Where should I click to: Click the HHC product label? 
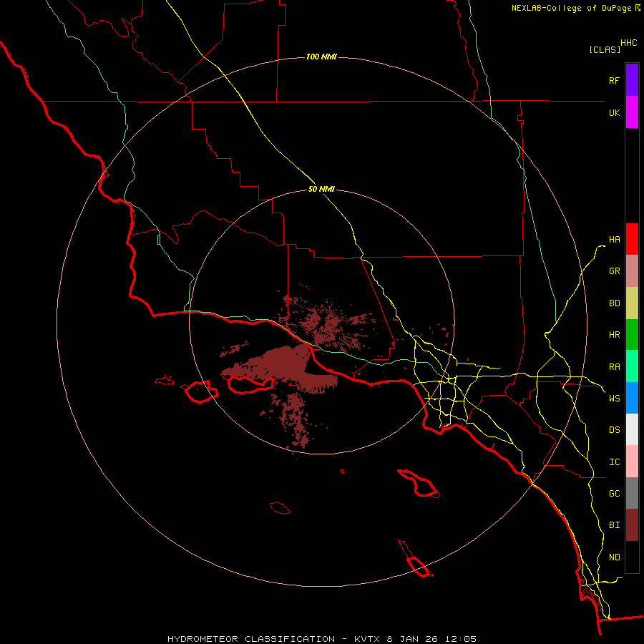pyautogui.click(x=628, y=43)
